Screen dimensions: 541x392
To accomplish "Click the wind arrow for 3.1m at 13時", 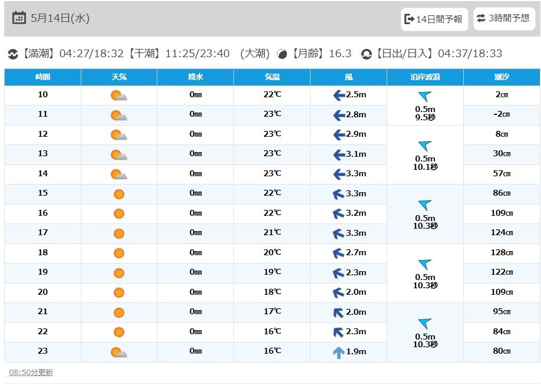I will [339, 154].
